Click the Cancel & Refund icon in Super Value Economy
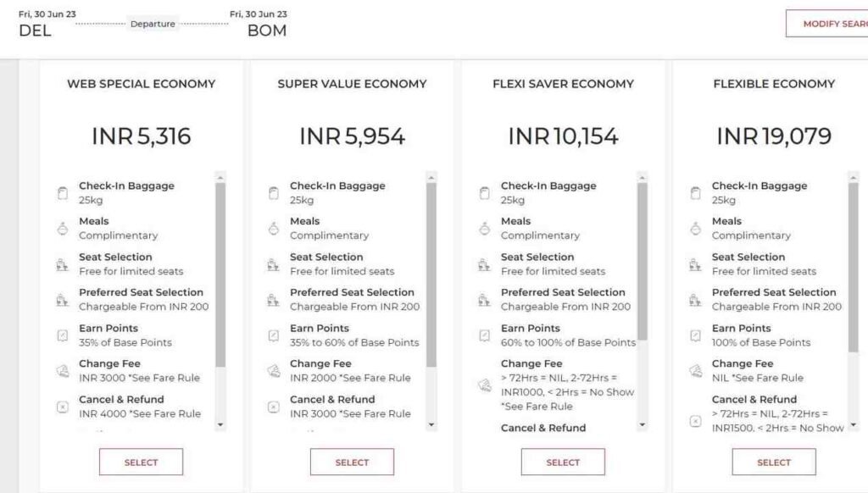This screenshot has height=493, width=868. tap(273, 406)
